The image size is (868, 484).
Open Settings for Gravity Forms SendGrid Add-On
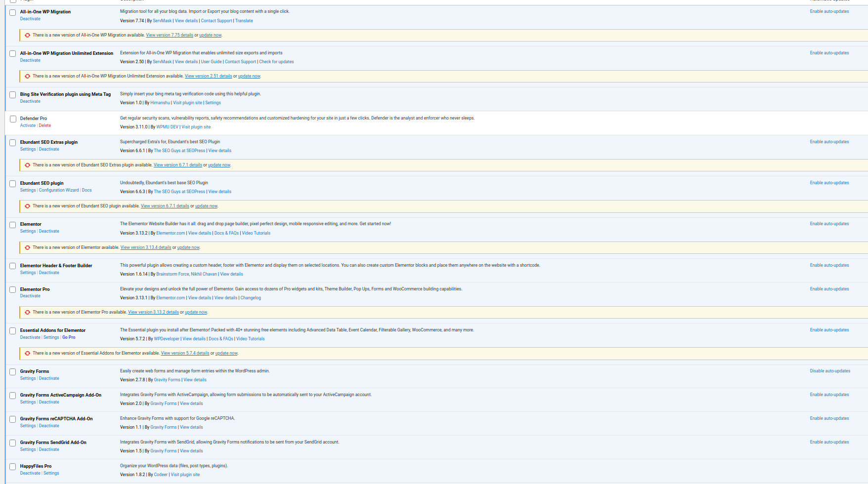28,449
